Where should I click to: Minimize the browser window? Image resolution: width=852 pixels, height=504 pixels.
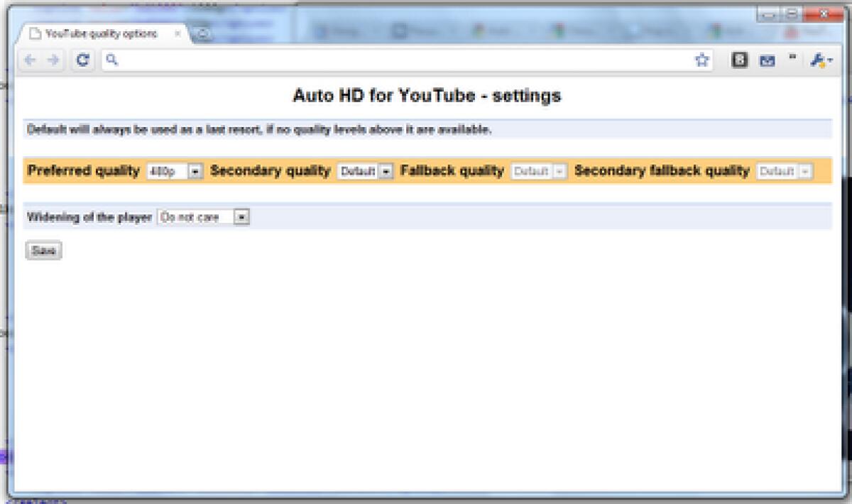768,13
